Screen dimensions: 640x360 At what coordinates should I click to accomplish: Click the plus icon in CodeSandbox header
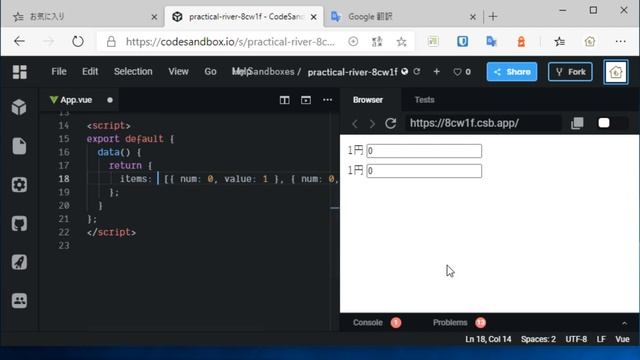436,71
